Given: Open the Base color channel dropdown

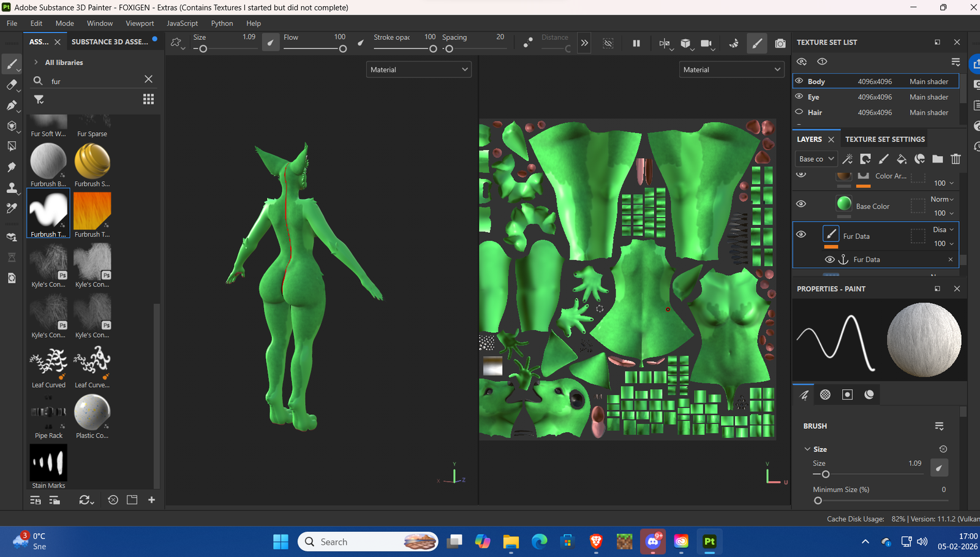Looking at the screenshot, I should 816,159.
